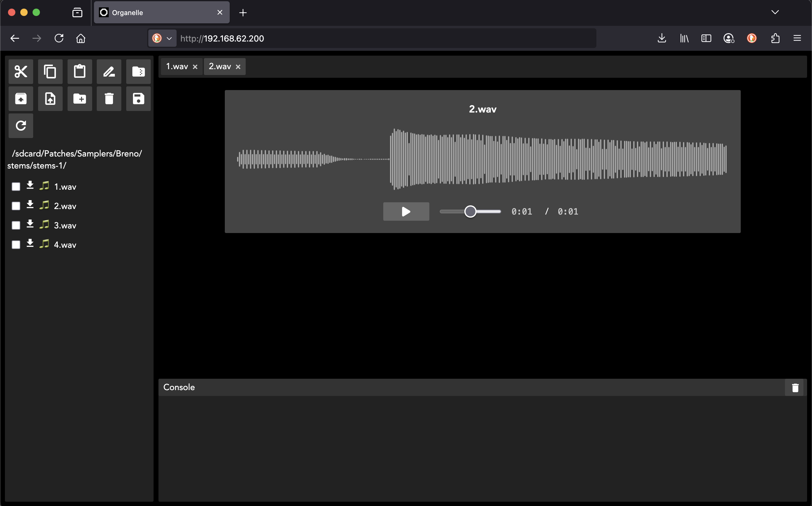The image size is (812, 506).
Task: Open 3.wav in the file list
Action: tap(65, 225)
